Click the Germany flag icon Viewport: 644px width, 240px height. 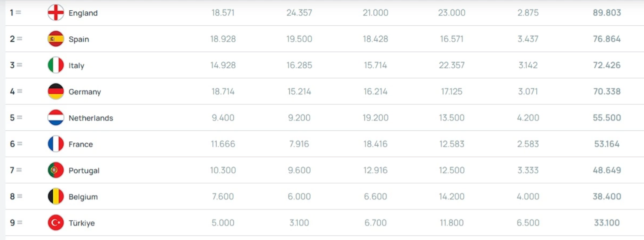coord(56,91)
